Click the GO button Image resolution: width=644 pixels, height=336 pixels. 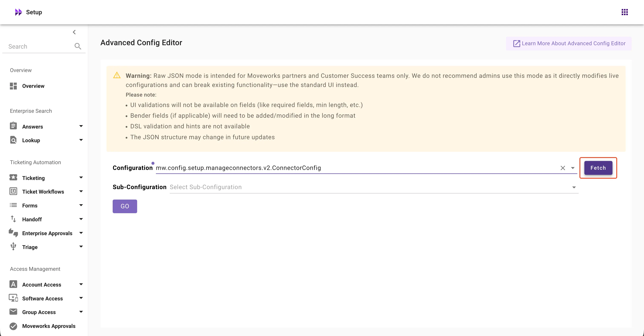(125, 206)
